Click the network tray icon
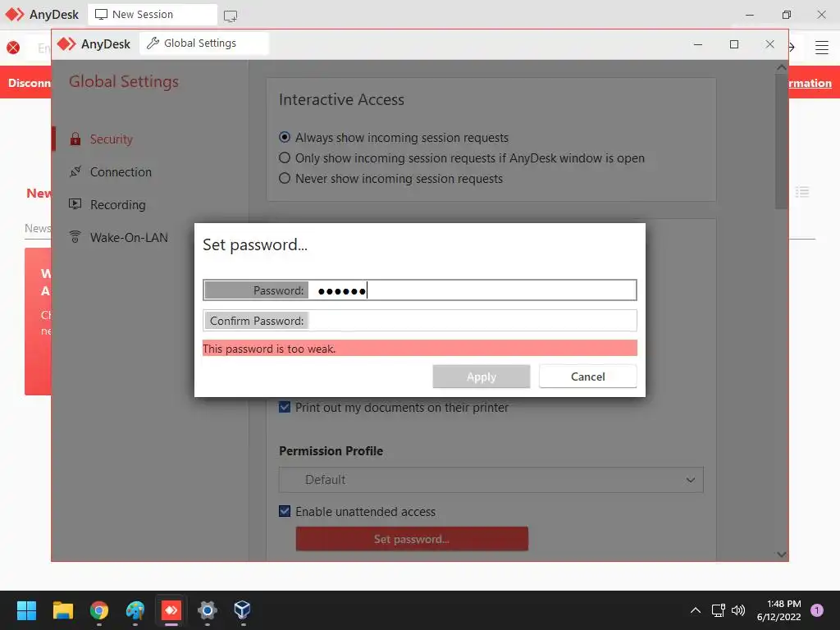Viewport: 840px width, 630px height. [718, 610]
